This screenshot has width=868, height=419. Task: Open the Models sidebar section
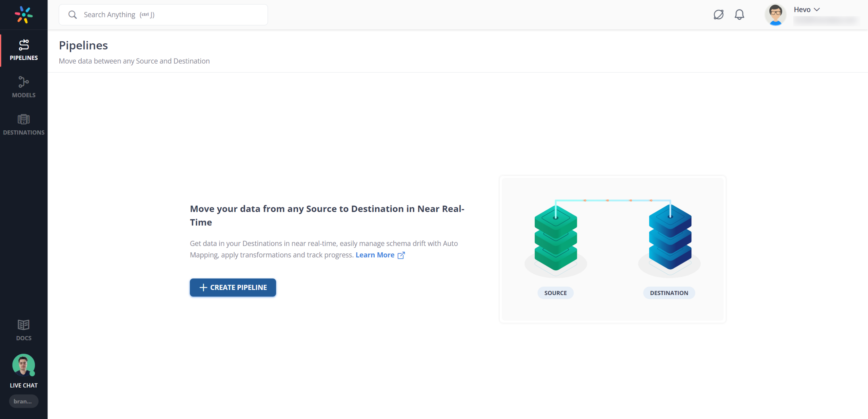23,87
